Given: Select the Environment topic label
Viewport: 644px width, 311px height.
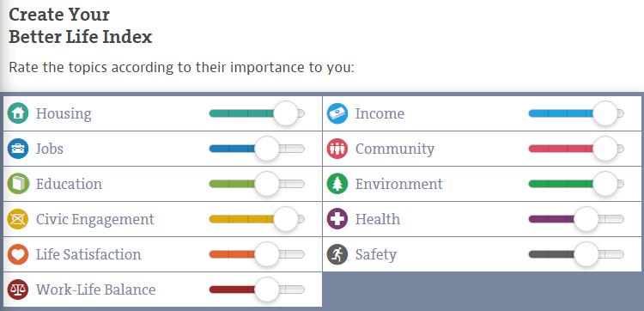Looking at the screenshot, I should 398,184.
